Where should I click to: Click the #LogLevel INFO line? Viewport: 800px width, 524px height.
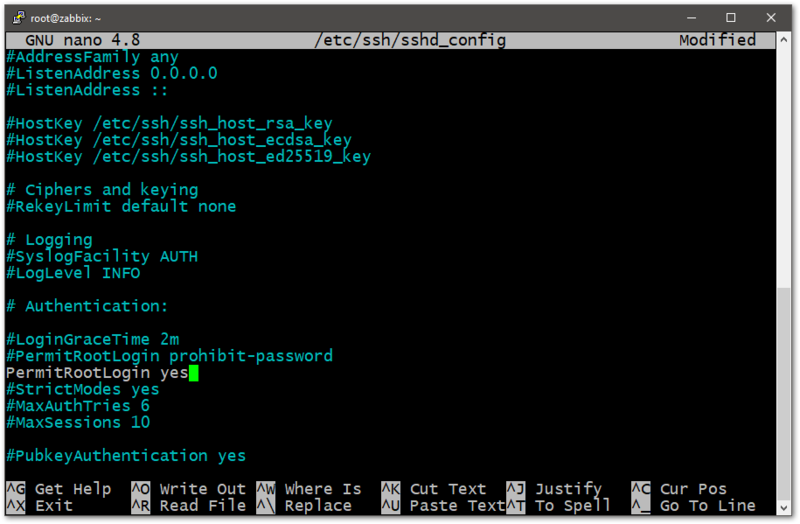coord(74,273)
